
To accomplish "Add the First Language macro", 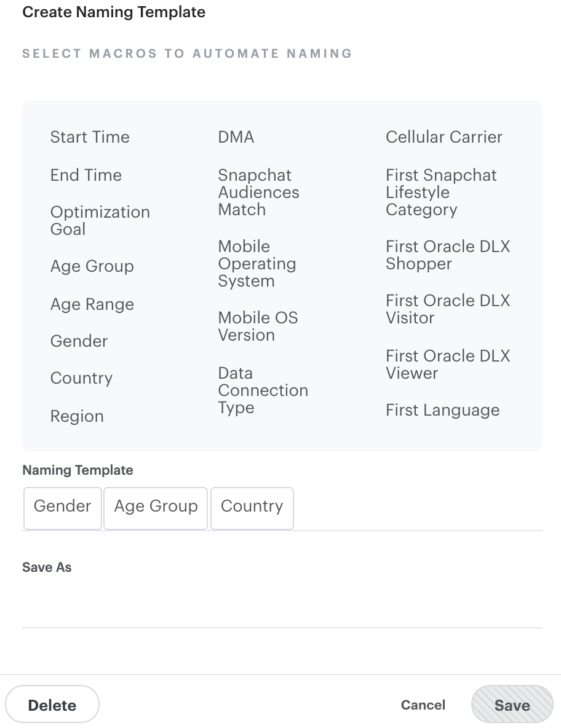I will (x=442, y=410).
